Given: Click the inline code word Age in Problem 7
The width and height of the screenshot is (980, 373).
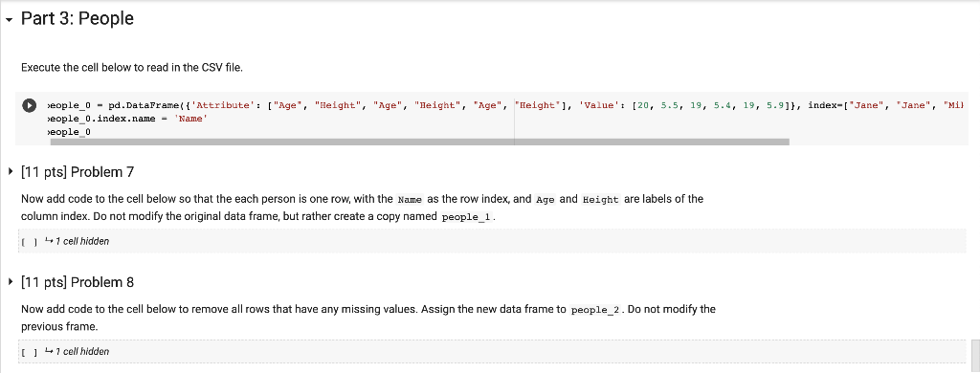Looking at the screenshot, I should pyautogui.click(x=545, y=200).
